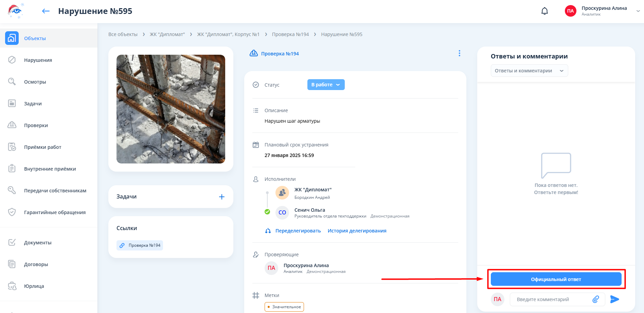This screenshot has height=313, width=644.
Task: Open the rebar violation photo thumbnail
Action: coord(171,109)
